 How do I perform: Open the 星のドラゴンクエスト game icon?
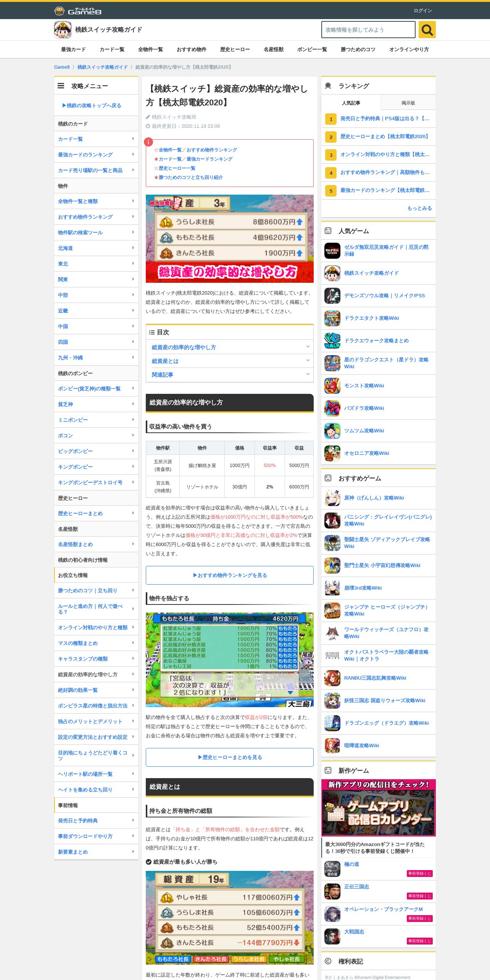332,363
